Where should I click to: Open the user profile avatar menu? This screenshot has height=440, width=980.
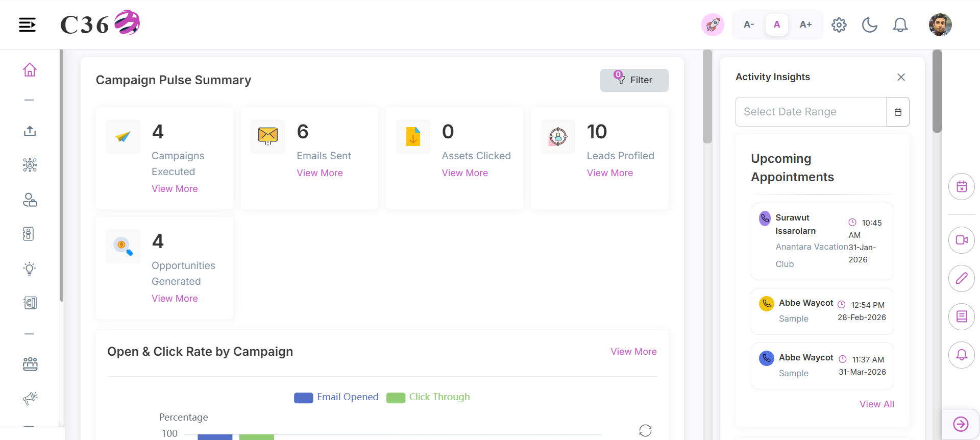click(x=940, y=25)
